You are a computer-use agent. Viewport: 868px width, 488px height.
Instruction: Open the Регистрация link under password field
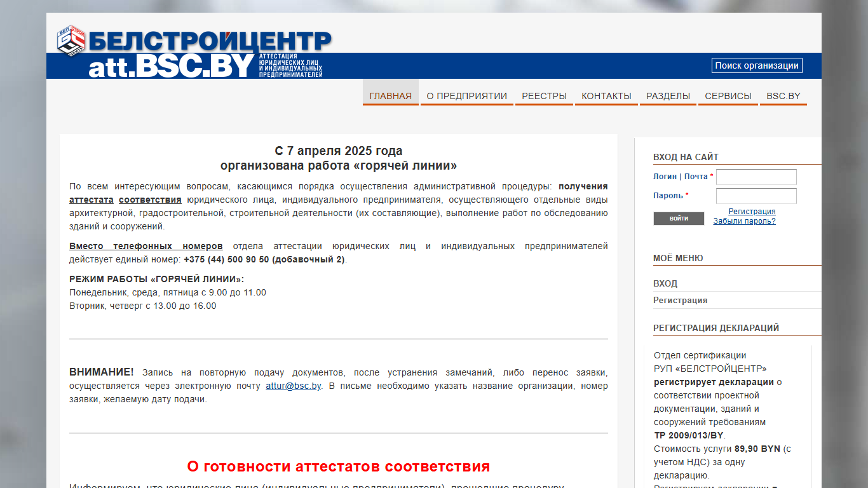pyautogui.click(x=752, y=212)
